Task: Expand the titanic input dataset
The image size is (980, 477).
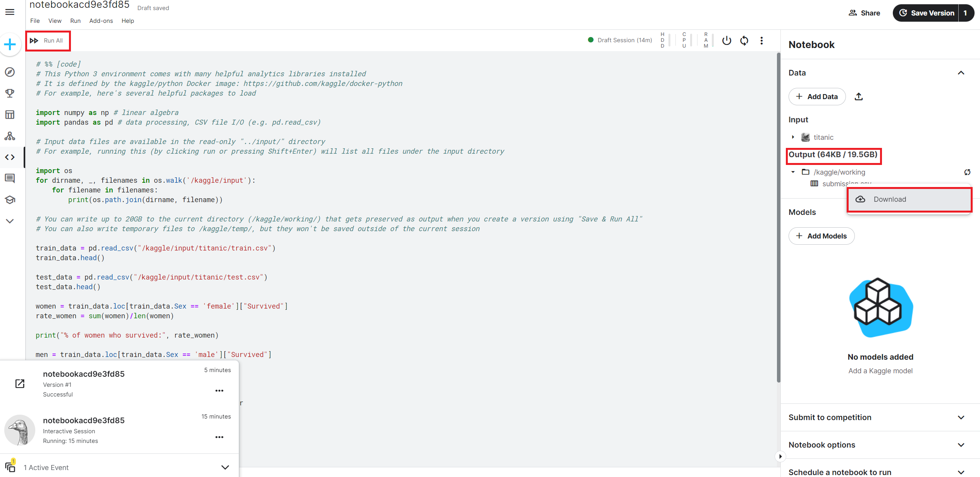Action: point(793,137)
